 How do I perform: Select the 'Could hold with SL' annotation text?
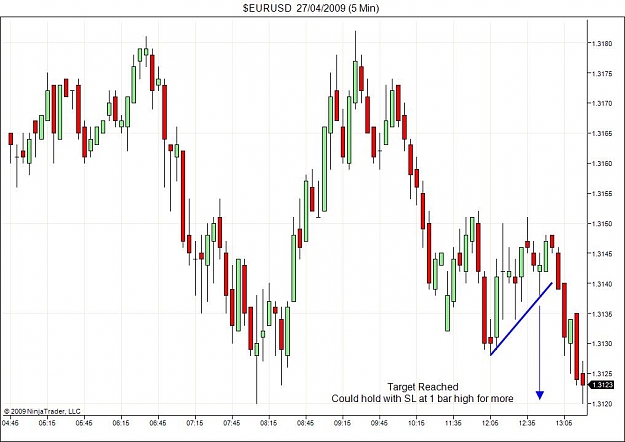point(422,399)
